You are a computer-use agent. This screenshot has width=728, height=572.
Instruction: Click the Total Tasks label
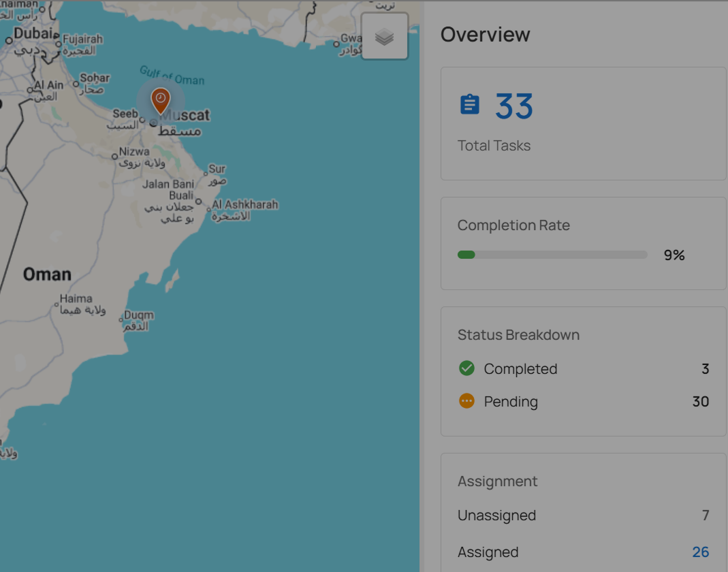494,145
